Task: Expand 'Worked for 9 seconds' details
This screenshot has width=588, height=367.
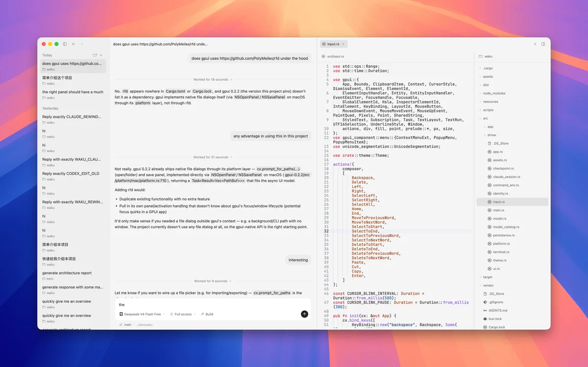Action: click(213, 281)
